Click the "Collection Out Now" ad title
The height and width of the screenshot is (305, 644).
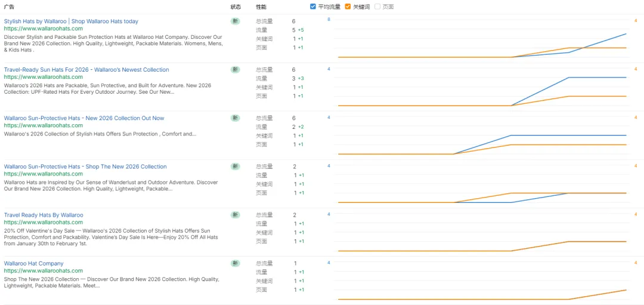point(84,118)
